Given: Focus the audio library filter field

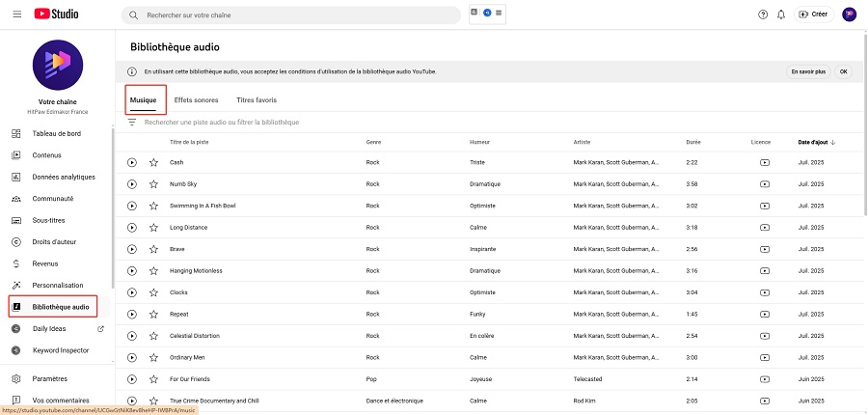Looking at the screenshot, I should [x=222, y=122].
